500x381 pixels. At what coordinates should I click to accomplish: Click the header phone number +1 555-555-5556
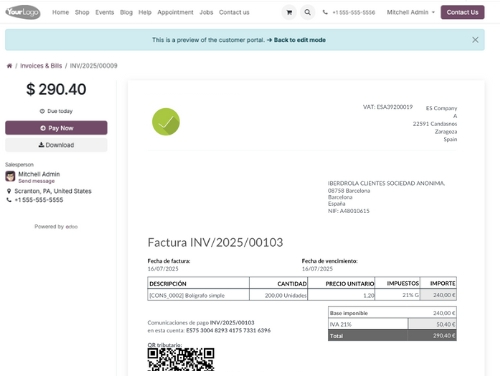tap(354, 12)
